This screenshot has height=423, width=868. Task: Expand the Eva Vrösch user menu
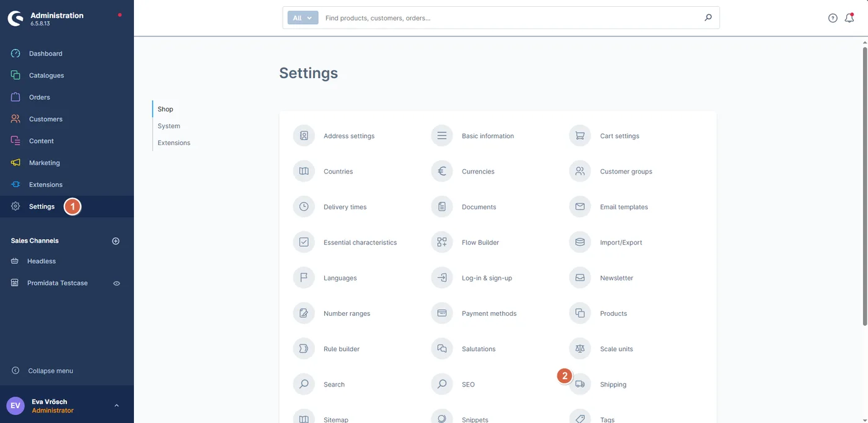click(x=117, y=406)
